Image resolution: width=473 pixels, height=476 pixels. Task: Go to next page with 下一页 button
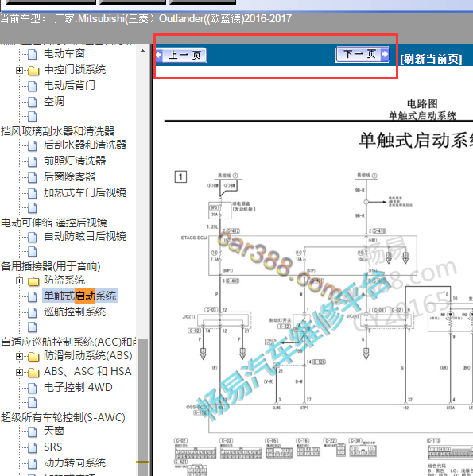[x=363, y=54]
